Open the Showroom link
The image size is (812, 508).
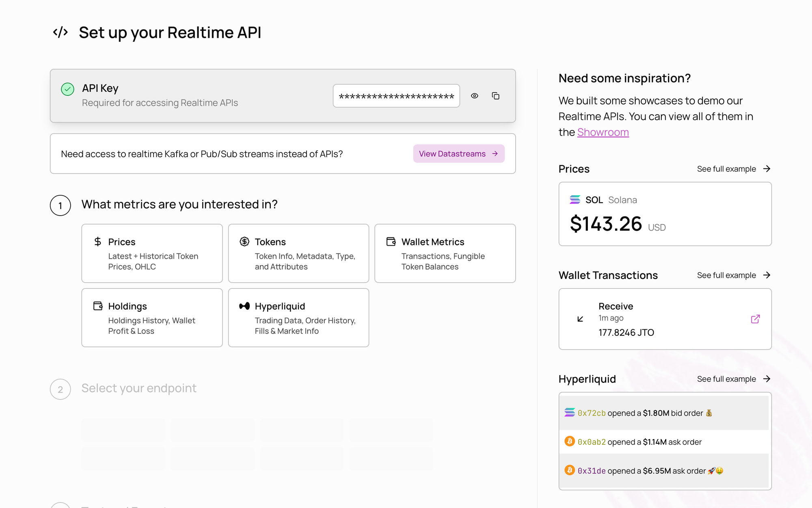(x=603, y=132)
